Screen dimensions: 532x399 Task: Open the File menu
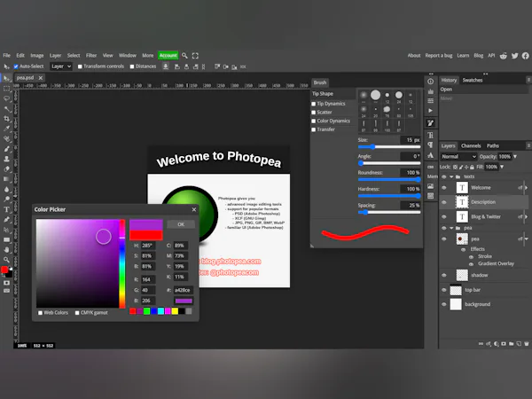pos(7,55)
